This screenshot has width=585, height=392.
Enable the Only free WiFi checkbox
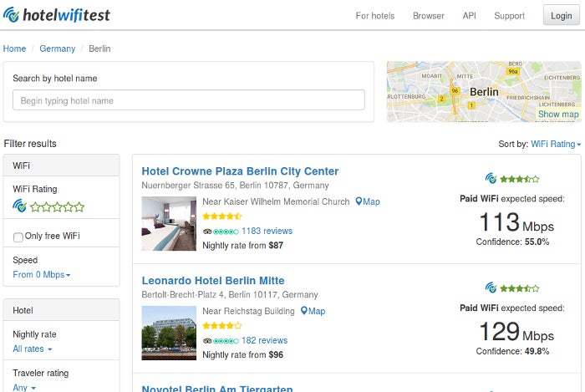point(18,237)
